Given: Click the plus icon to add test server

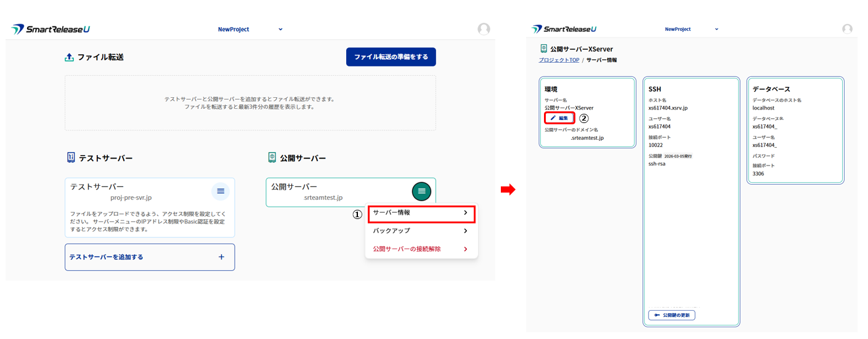Looking at the screenshot, I should pyautogui.click(x=221, y=257).
